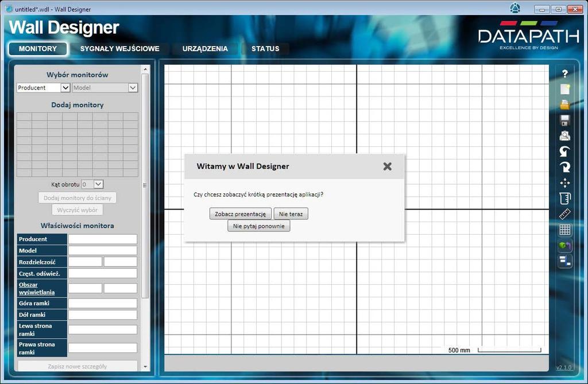The image size is (588, 384).
Task: Click the Dół ramki input field
Action: (103, 315)
